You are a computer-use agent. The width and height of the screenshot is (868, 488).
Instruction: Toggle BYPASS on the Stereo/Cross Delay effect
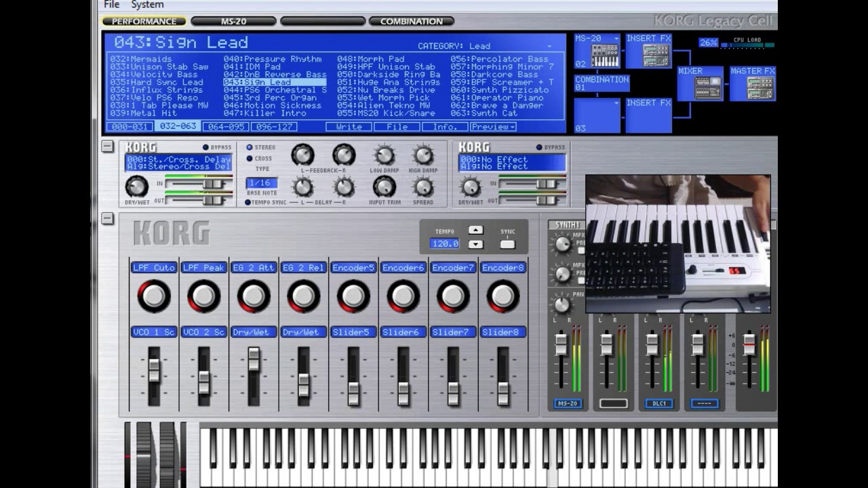[x=205, y=147]
